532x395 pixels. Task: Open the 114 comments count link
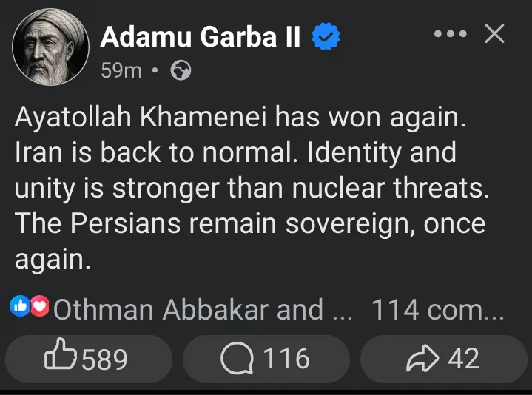tap(437, 310)
